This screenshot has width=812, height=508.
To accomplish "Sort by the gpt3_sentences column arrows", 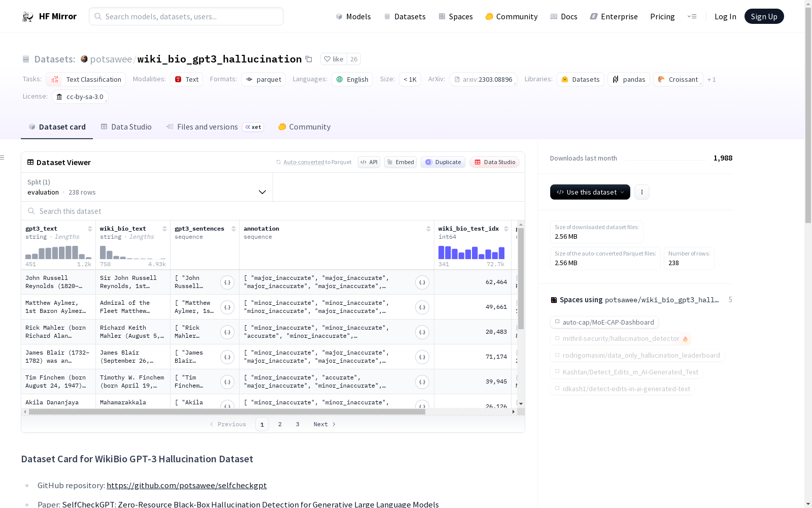I will click(233, 229).
